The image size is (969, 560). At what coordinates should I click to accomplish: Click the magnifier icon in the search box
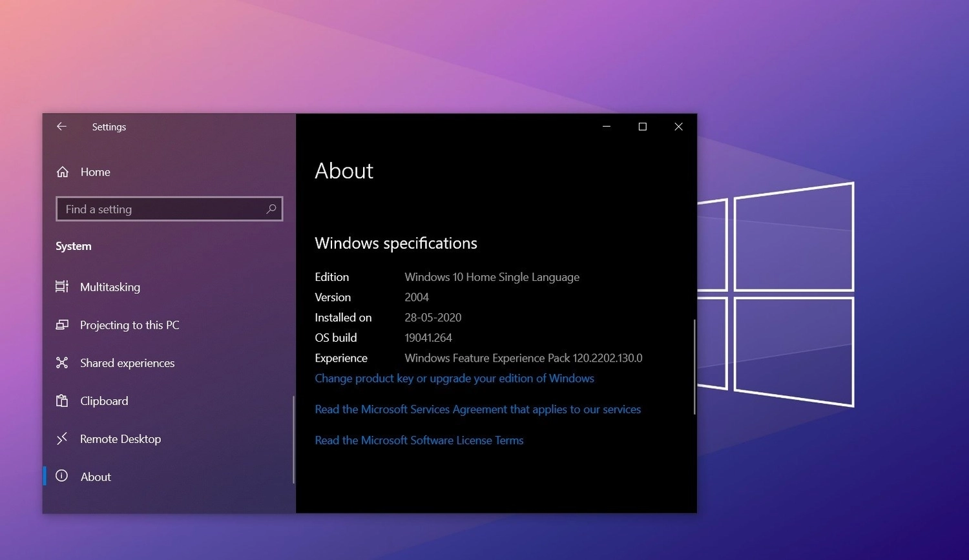click(271, 209)
